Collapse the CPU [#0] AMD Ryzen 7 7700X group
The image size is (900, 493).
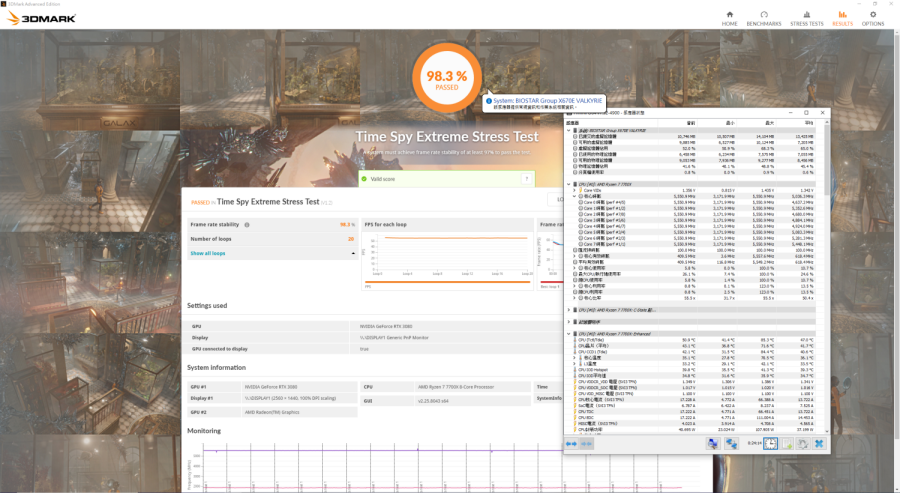(569, 184)
